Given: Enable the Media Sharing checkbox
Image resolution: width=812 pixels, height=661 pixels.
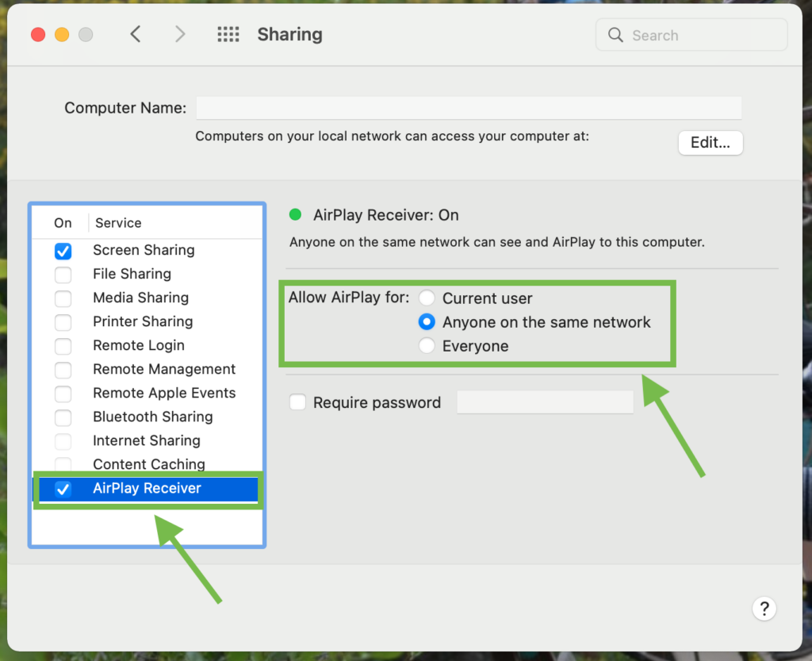Looking at the screenshot, I should pyautogui.click(x=63, y=298).
